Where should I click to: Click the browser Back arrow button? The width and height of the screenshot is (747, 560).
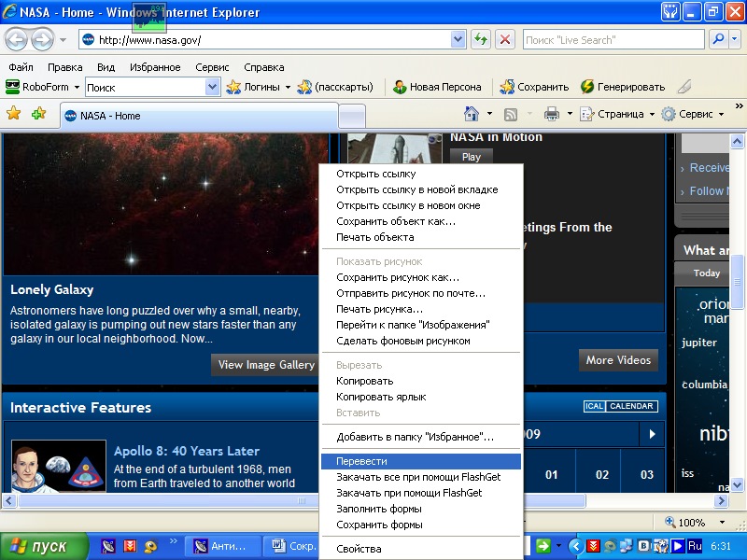pos(16,39)
